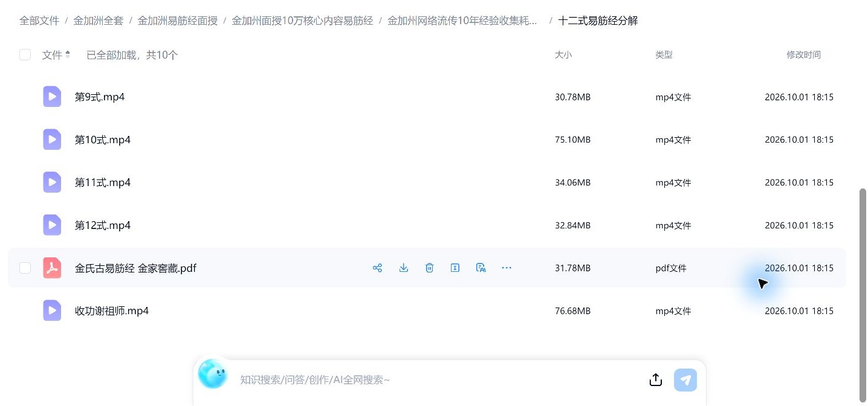Click the video icon of 收功谢祖师.mp4
The image size is (868, 406).
click(x=52, y=311)
